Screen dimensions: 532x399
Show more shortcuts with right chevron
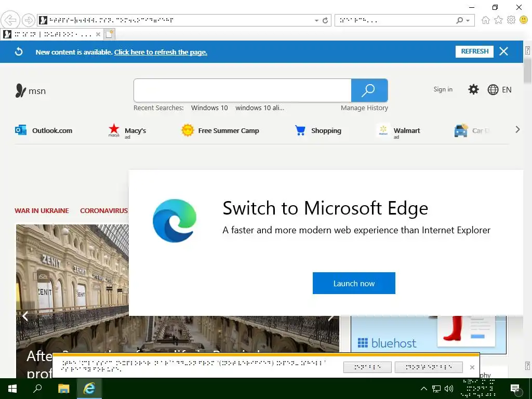click(x=517, y=129)
